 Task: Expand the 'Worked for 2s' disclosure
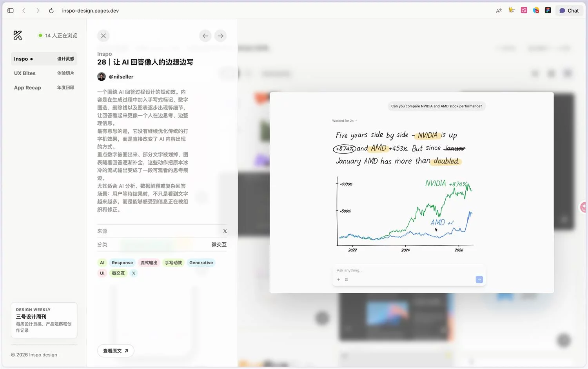pyautogui.click(x=345, y=121)
